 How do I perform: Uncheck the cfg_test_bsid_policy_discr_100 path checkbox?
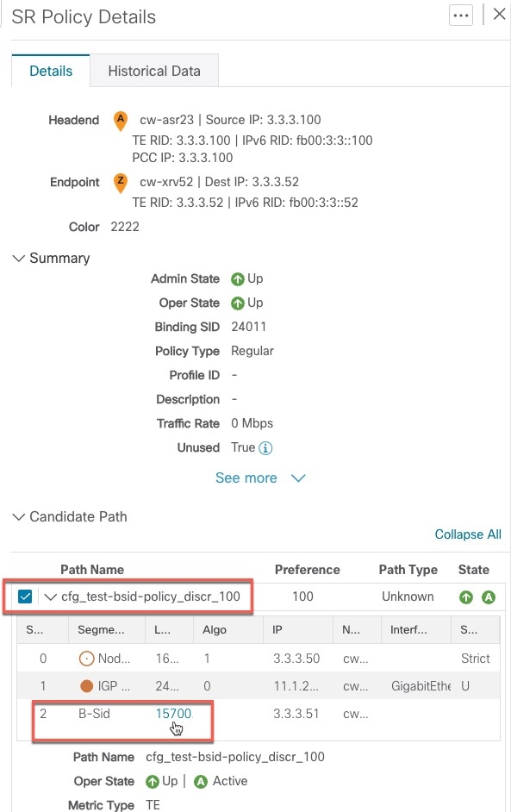click(x=23, y=597)
